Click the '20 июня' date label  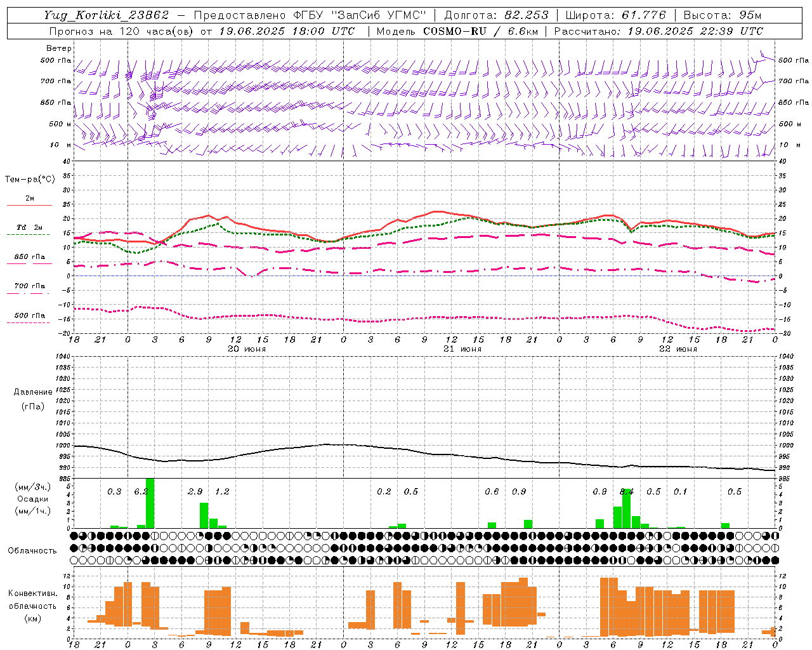247,348
